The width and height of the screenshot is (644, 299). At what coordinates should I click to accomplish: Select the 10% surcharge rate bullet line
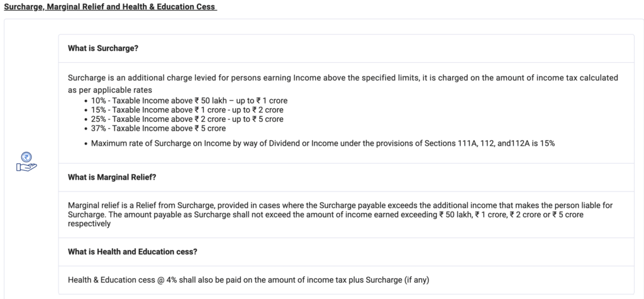click(x=189, y=101)
